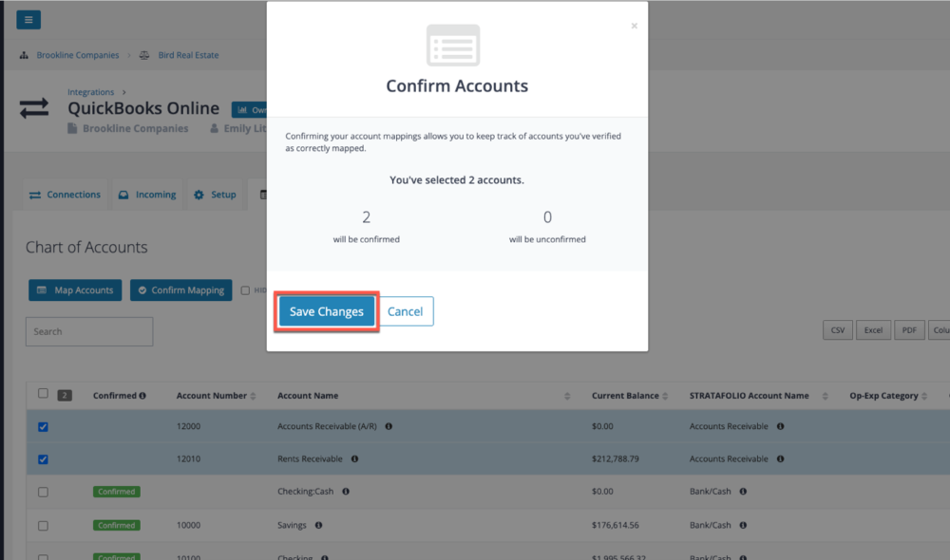Click the info icon next to Accounts Receivable (A/R)

click(388, 426)
